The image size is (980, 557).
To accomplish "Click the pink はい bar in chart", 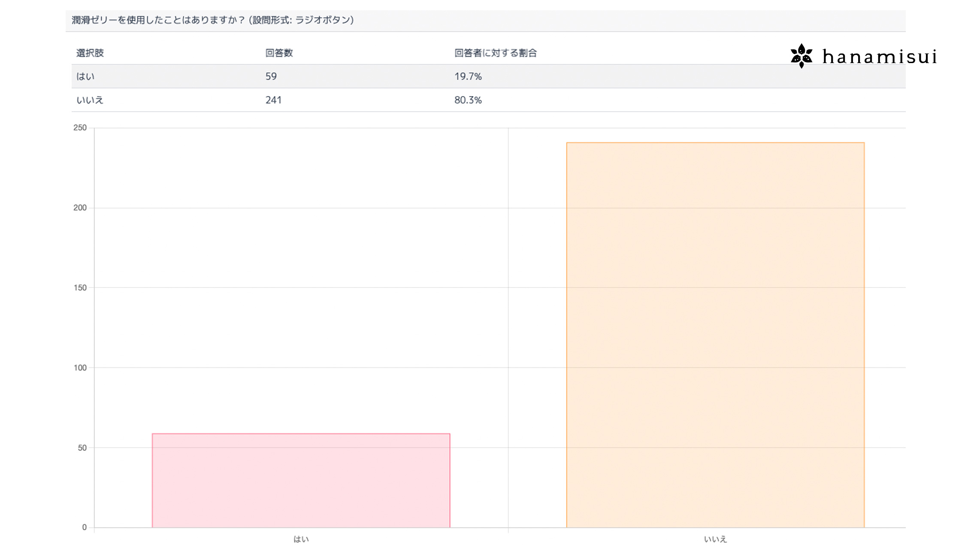I will pos(301,481).
